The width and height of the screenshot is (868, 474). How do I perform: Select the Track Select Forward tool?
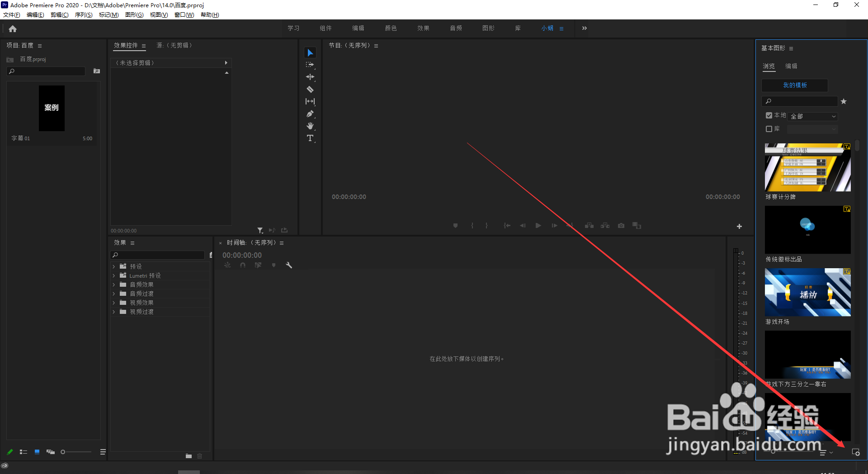point(310,65)
